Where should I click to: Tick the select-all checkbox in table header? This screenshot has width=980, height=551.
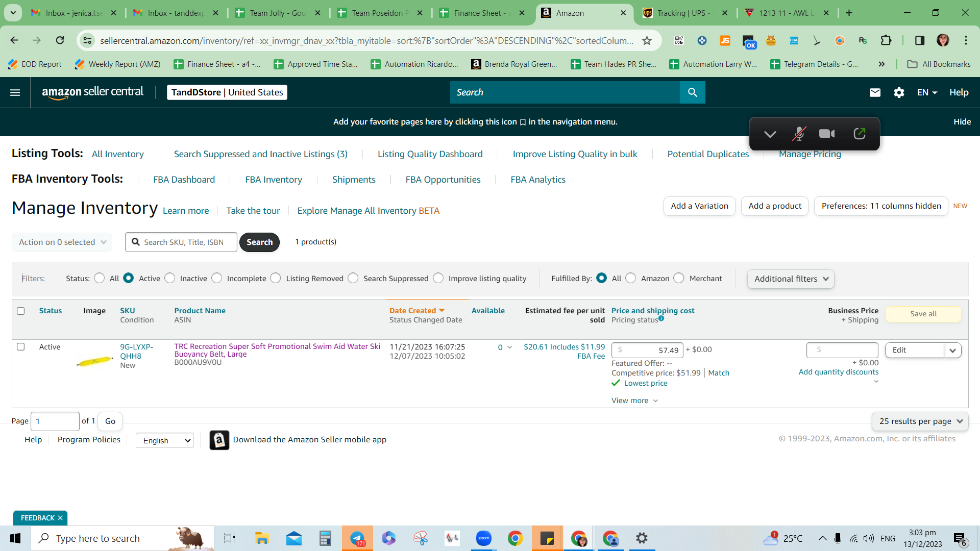21,311
